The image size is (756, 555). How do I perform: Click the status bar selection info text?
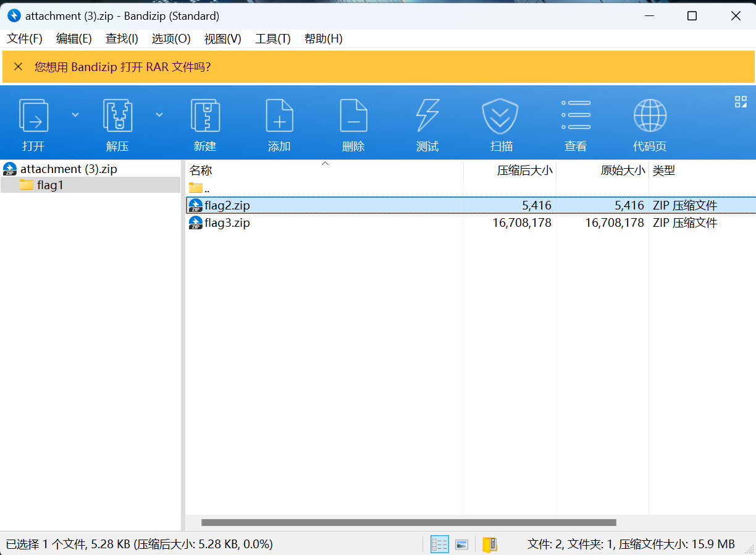point(139,544)
